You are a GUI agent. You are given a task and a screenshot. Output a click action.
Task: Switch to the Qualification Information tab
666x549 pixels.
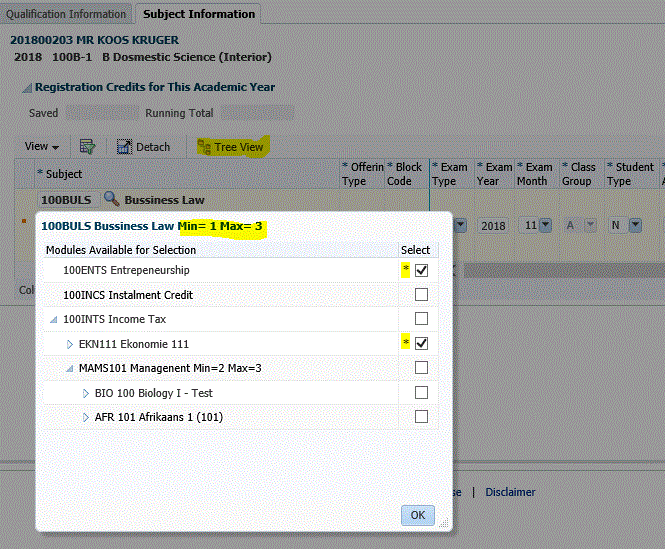(67, 14)
